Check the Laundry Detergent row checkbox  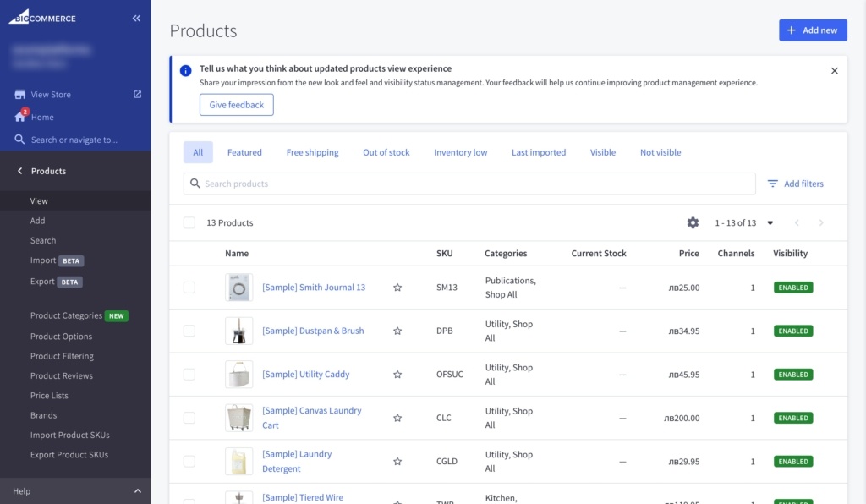click(189, 461)
